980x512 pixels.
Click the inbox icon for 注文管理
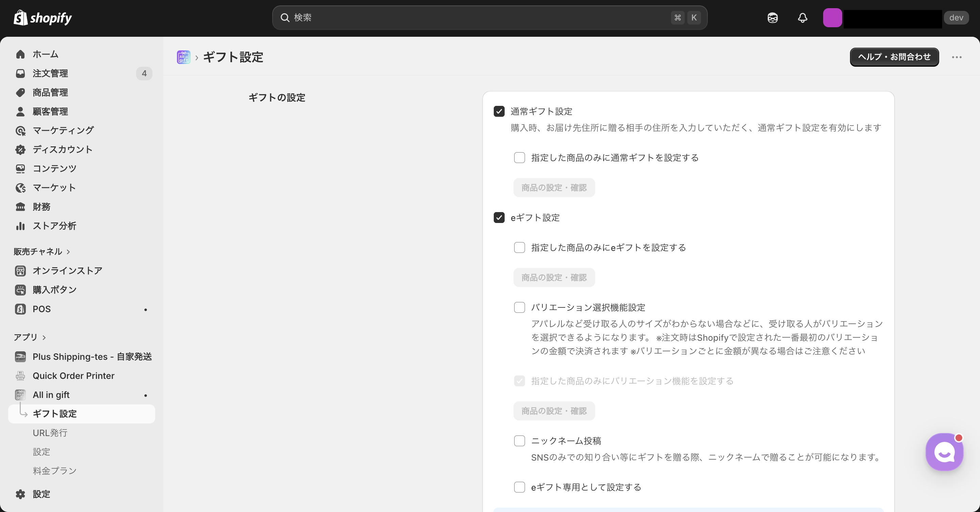click(20, 73)
